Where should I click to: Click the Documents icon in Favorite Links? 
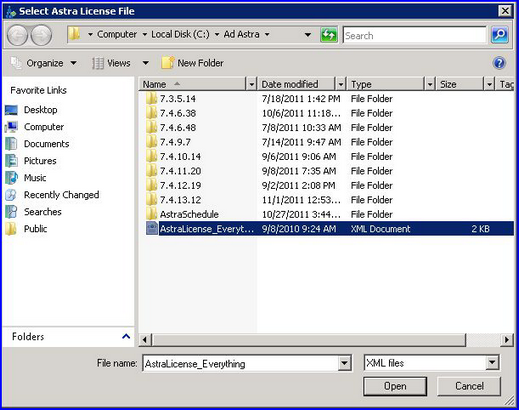(11, 144)
